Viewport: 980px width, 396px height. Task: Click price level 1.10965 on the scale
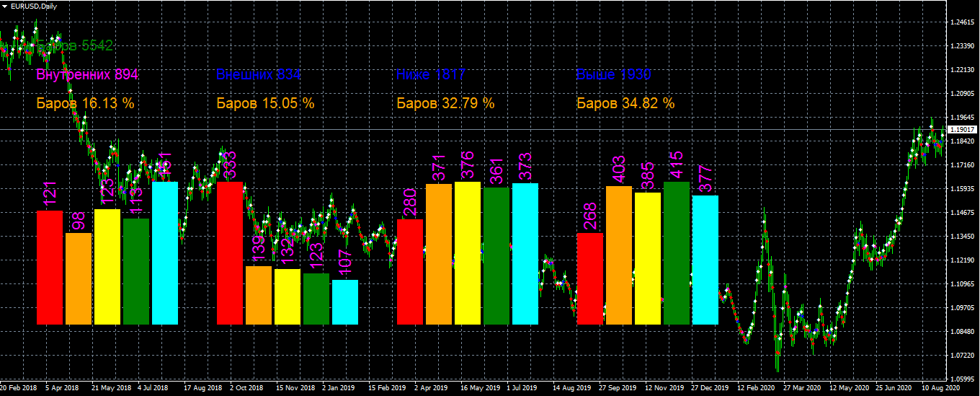[x=963, y=284]
